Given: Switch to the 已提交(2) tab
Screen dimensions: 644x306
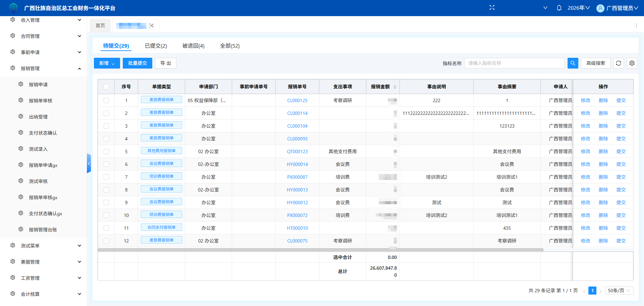Looking at the screenshot, I should (x=156, y=46).
